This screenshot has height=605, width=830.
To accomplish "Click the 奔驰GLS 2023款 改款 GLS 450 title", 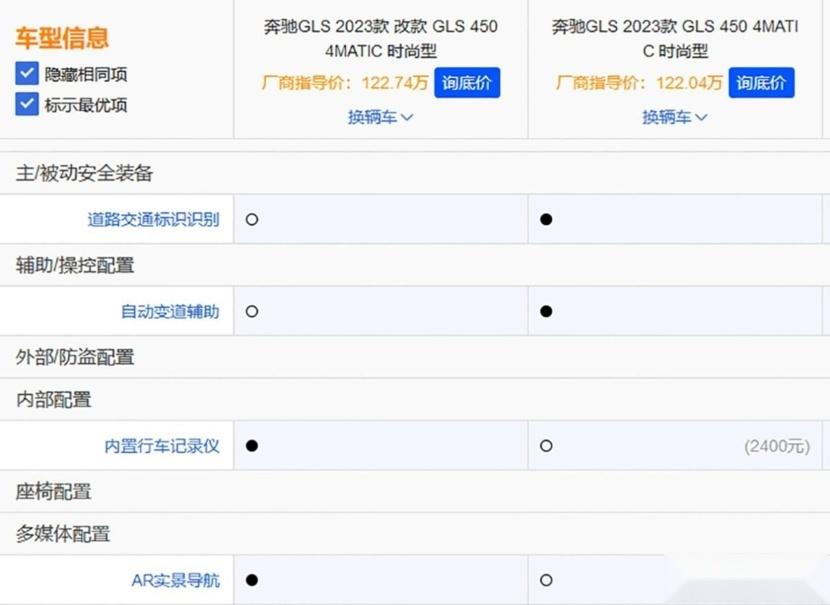I will tap(381, 38).
